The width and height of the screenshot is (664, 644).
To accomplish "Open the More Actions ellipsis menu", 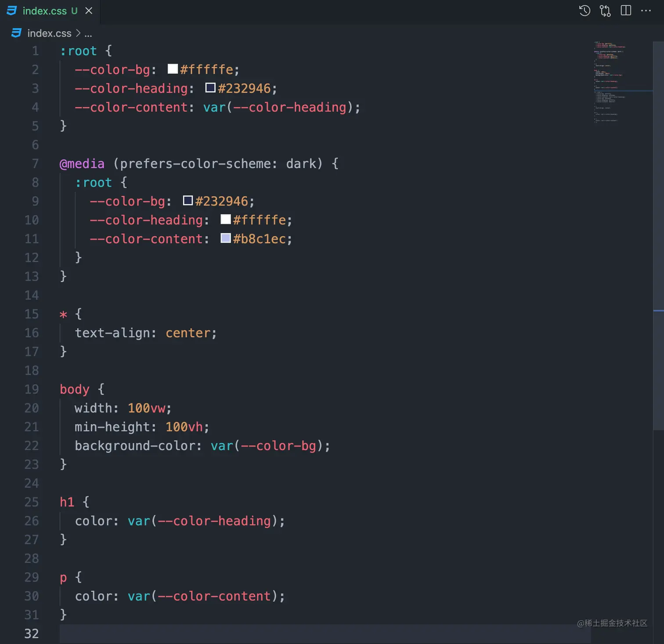I will [x=646, y=11].
